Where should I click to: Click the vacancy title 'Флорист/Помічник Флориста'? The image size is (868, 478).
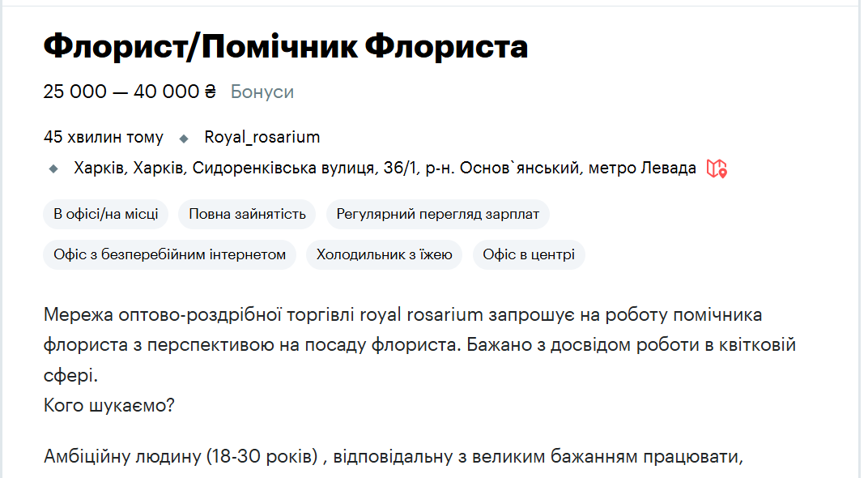[x=285, y=46]
